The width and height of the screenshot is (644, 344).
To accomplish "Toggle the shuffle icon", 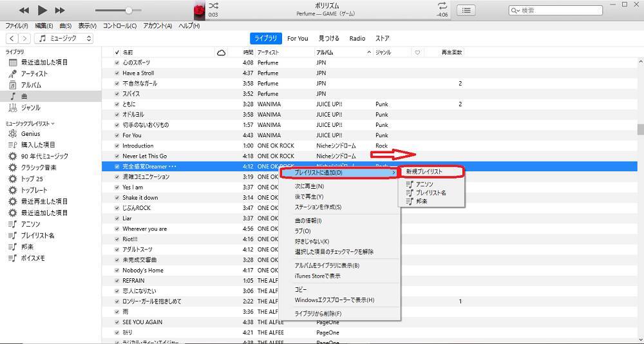I will click(x=213, y=6).
